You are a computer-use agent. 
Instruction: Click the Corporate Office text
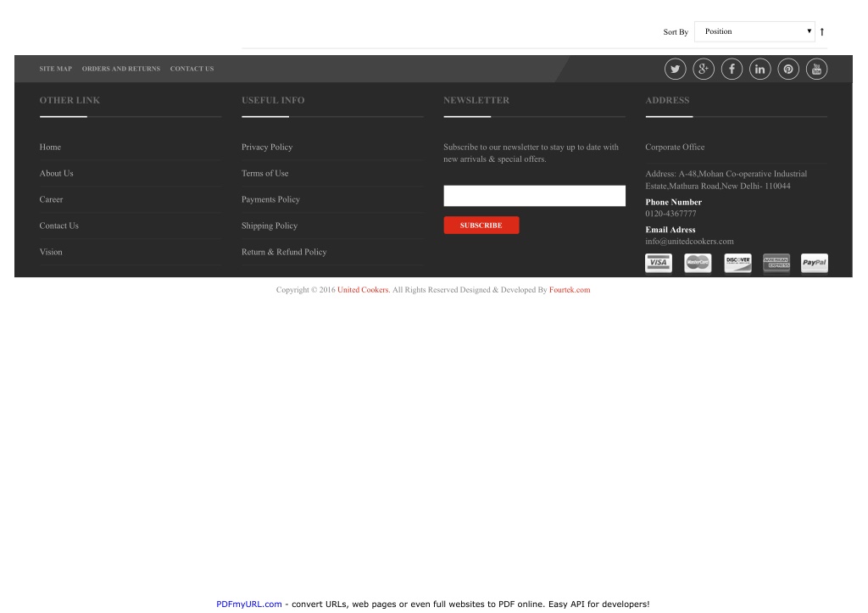[x=675, y=147]
